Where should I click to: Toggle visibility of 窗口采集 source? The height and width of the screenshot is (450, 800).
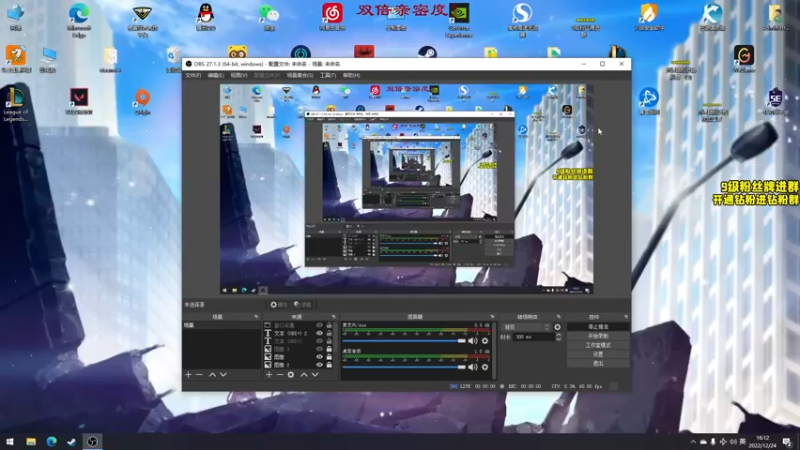pyautogui.click(x=319, y=325)
